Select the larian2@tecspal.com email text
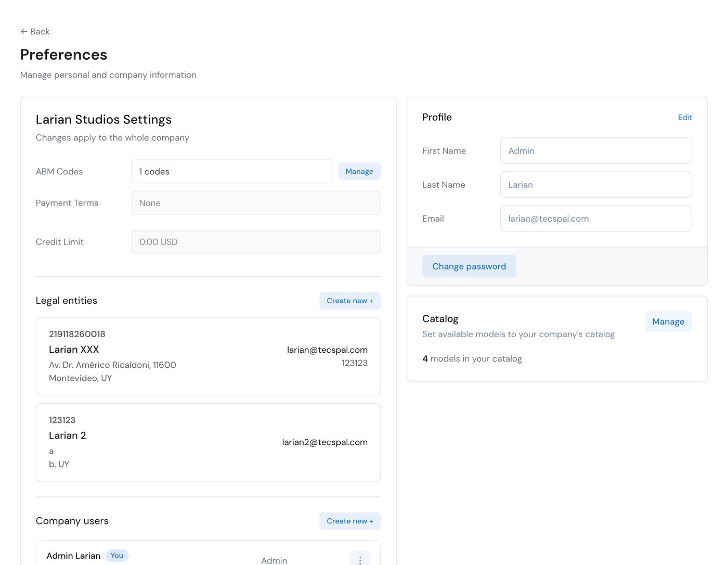This screenshot has height=565, width=728. (x=324, y=442)
